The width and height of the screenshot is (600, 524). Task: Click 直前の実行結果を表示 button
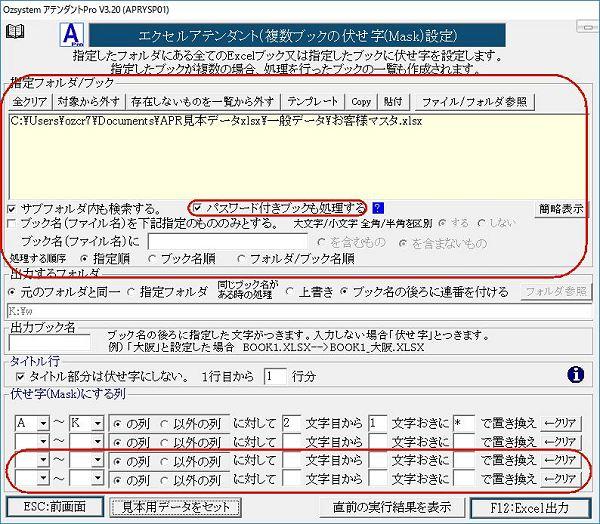coord(392,507)
